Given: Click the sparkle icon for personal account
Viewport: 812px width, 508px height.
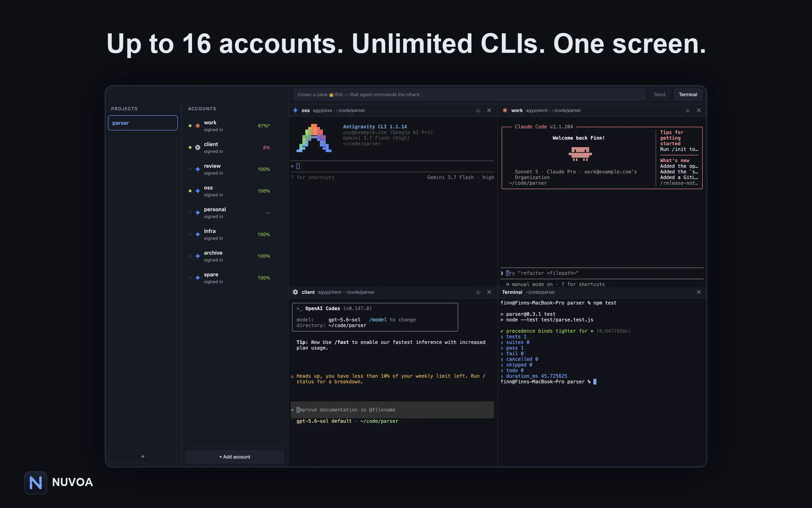Looking at the screenshot, I should (x=198, y=213).
